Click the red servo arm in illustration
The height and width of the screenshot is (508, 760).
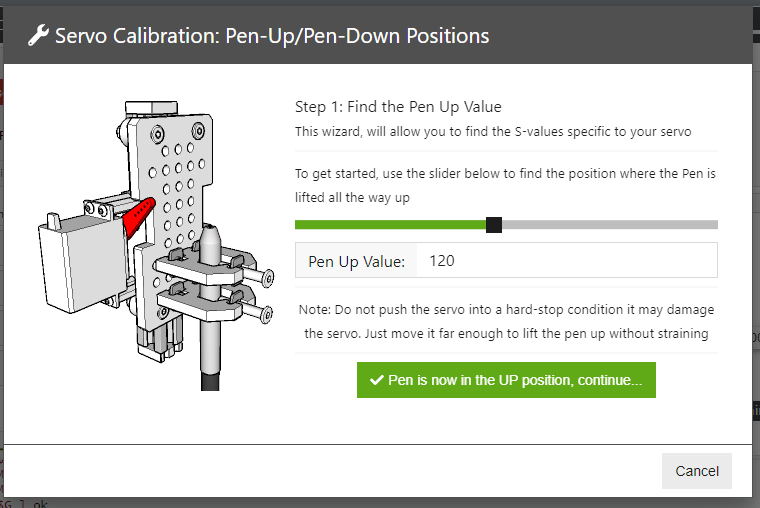139,217
